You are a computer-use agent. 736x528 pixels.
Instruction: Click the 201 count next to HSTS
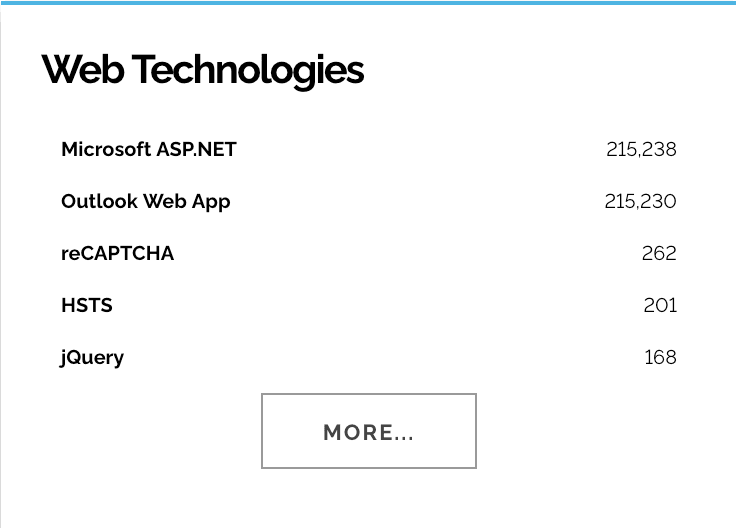[x=660, y=306]
